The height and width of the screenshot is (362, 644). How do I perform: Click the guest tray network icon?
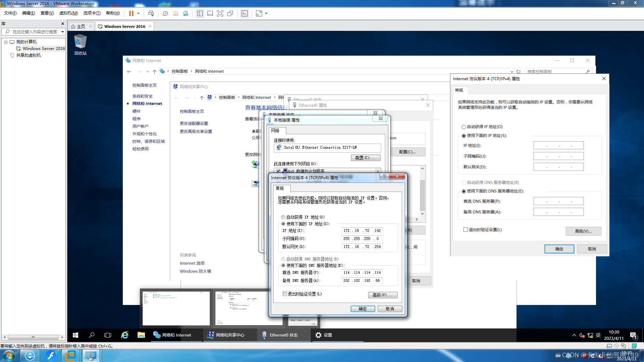click(x=590, y=335)
